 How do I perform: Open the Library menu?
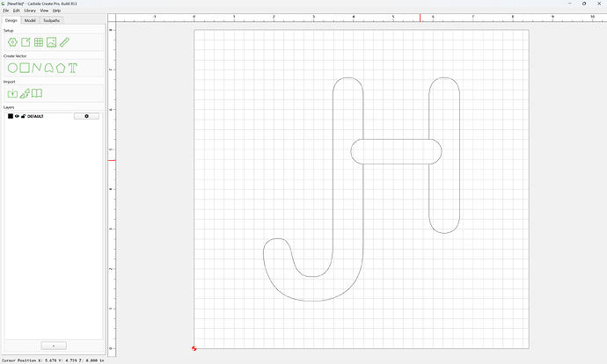point(30,11)
